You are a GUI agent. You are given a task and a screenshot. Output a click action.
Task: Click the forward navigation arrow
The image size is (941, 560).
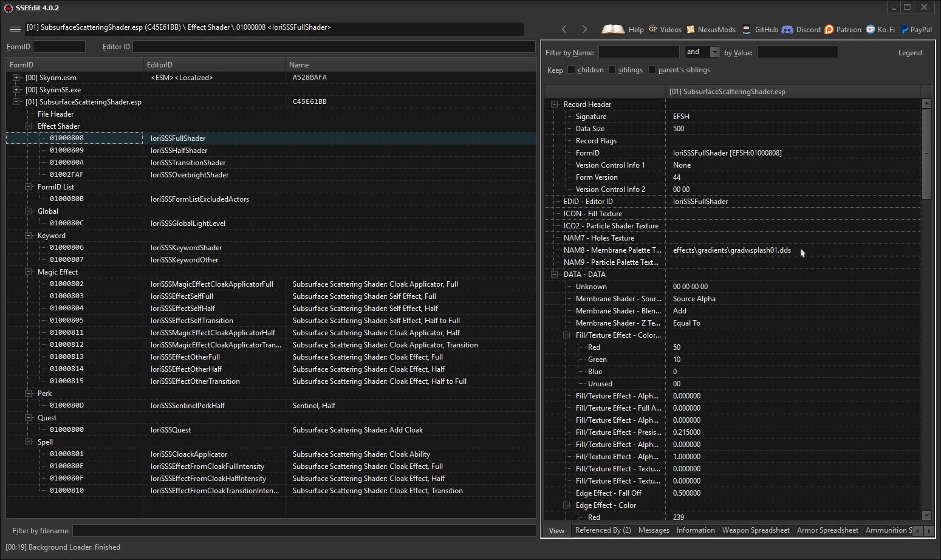584,29
